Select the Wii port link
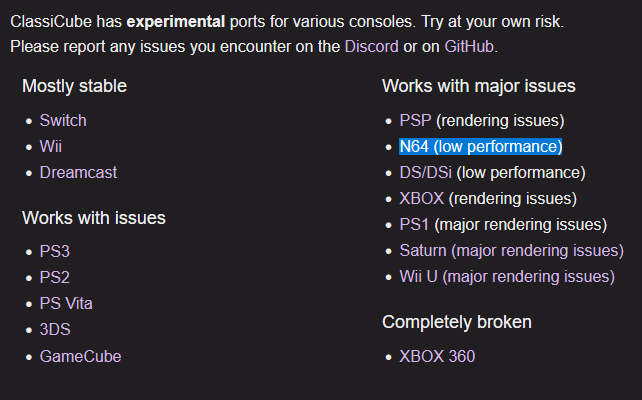This screenshot has width=642, height=400. click(x=51, y=147)
